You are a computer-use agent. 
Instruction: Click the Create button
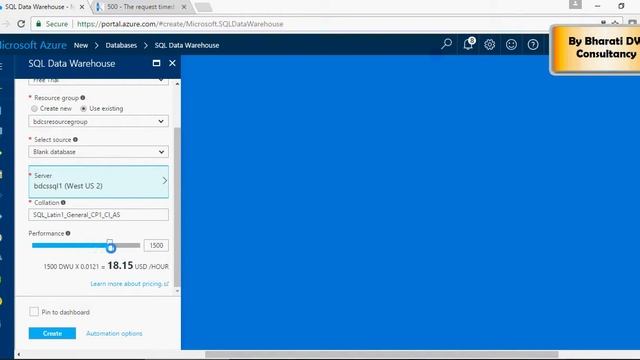pos(52,333)
